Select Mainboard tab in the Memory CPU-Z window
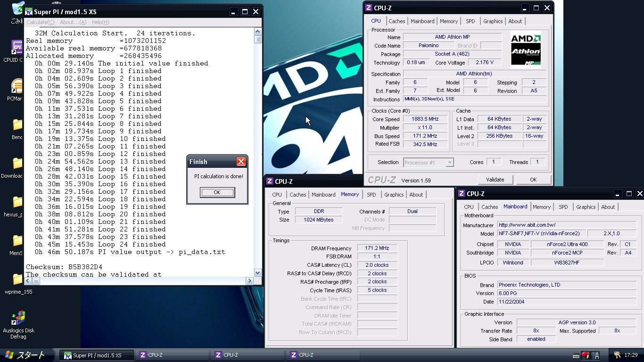This screenshot has height=362, width=644. pos(323,195)
